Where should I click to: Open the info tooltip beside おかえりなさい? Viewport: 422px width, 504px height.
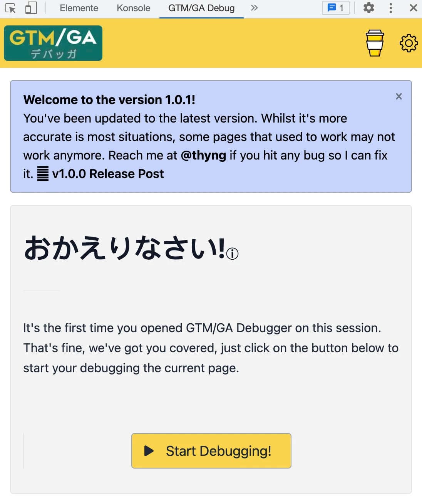[233, 254]
